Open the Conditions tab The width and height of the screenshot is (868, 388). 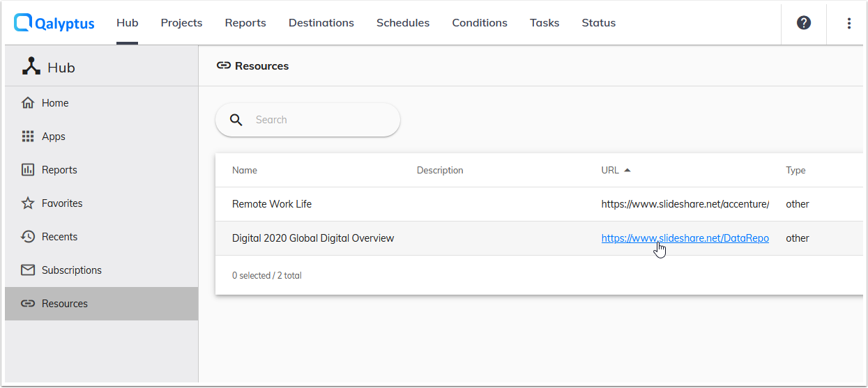[x=480, y=23]
